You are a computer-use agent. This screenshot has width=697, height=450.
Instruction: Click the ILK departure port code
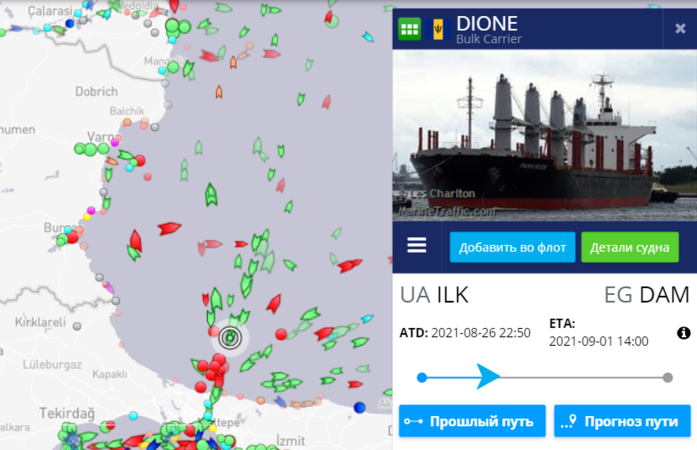pos(452,295)
